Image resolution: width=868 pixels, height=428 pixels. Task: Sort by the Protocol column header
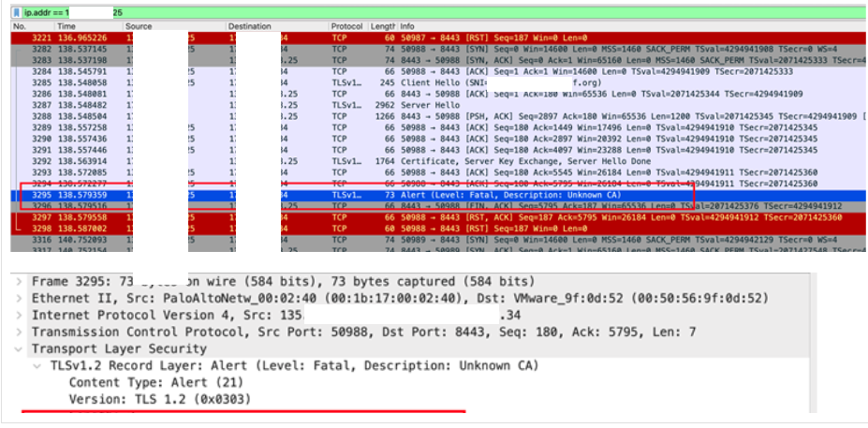click(347, 26)
